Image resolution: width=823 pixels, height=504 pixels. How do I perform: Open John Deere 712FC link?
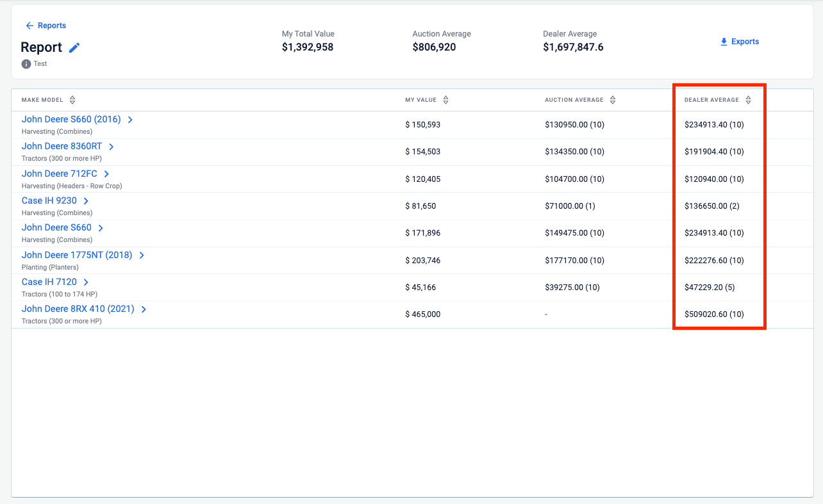pyautogui.click(x=60, y=174)
